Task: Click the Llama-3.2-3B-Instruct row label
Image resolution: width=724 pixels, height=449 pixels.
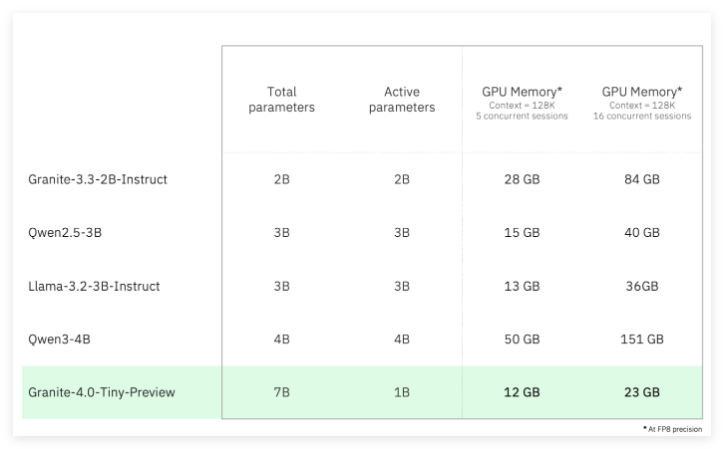Action: tap(94, 286)
